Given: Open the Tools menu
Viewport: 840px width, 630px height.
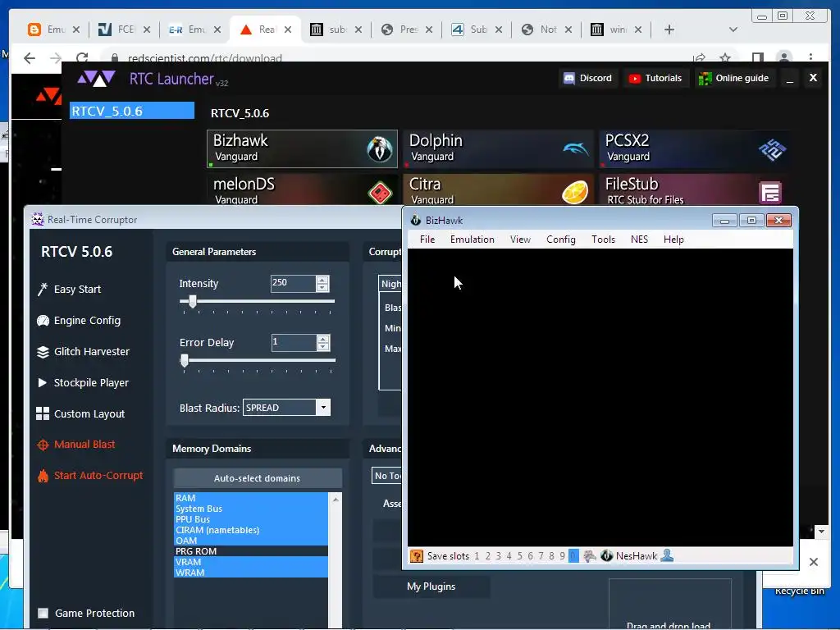Looking at the screenshot, I should coord(603,240).
